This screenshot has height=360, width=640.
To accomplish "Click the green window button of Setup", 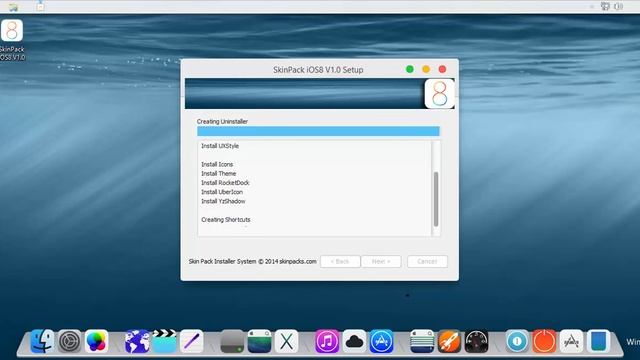I will point(410,69).
